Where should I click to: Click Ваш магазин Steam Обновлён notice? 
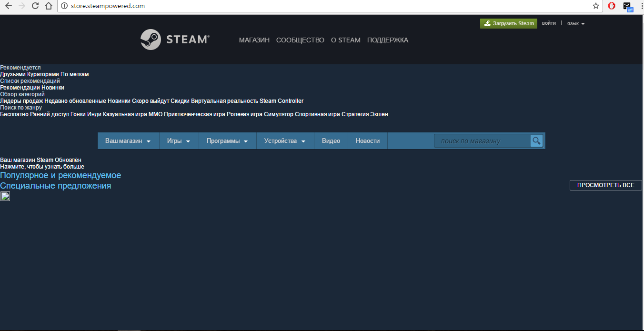click(40, 160)
